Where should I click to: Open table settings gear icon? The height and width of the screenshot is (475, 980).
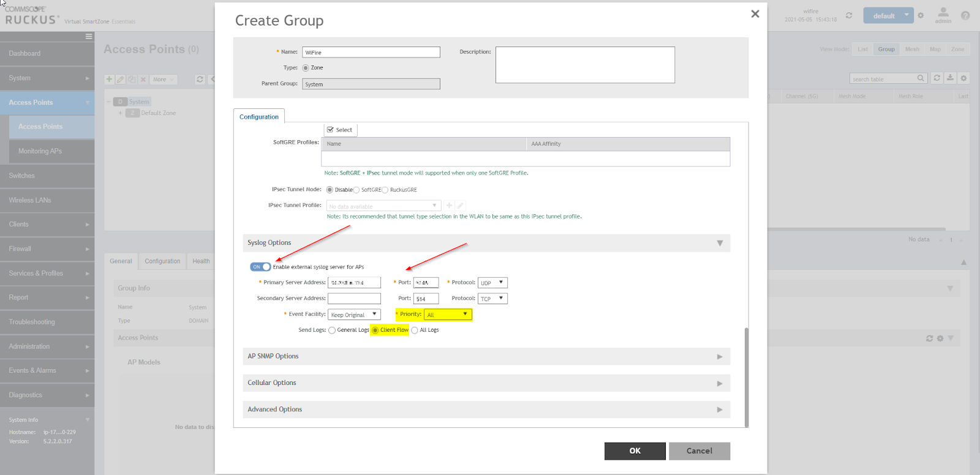click(x=963, y=78)
